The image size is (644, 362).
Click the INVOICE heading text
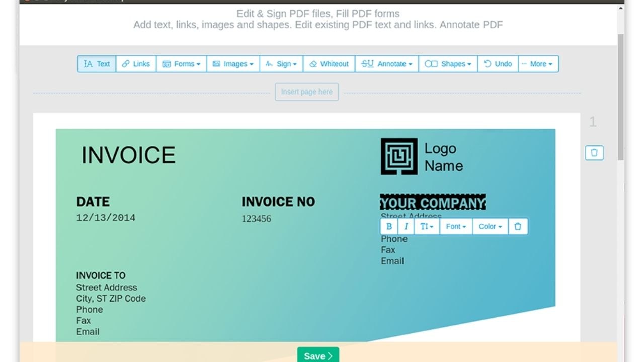[x=128, y=155]
